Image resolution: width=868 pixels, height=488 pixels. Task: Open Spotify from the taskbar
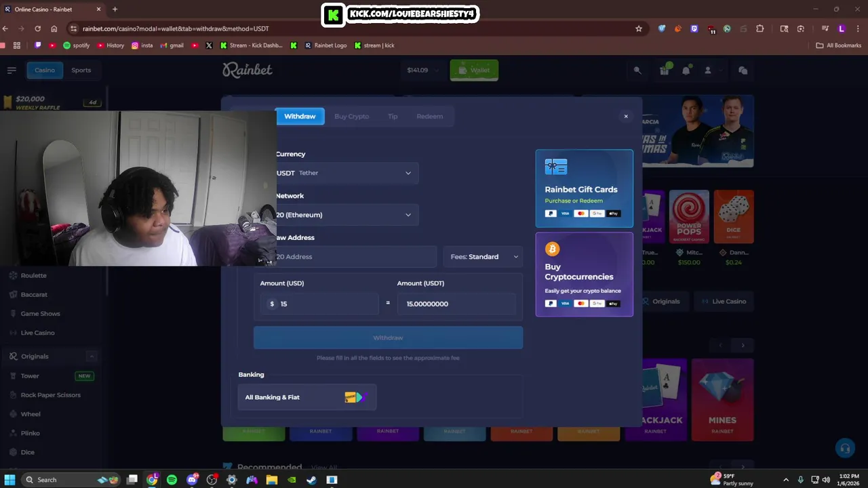pos(172,480)
